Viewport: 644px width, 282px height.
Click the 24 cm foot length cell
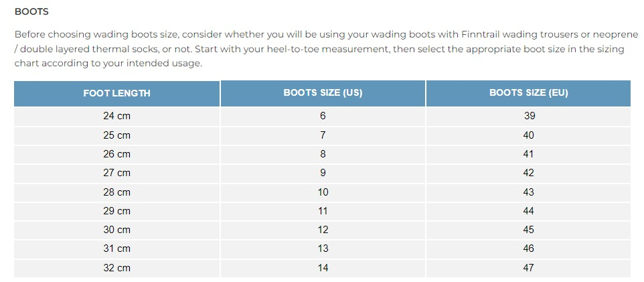click(x=117, y=117)
